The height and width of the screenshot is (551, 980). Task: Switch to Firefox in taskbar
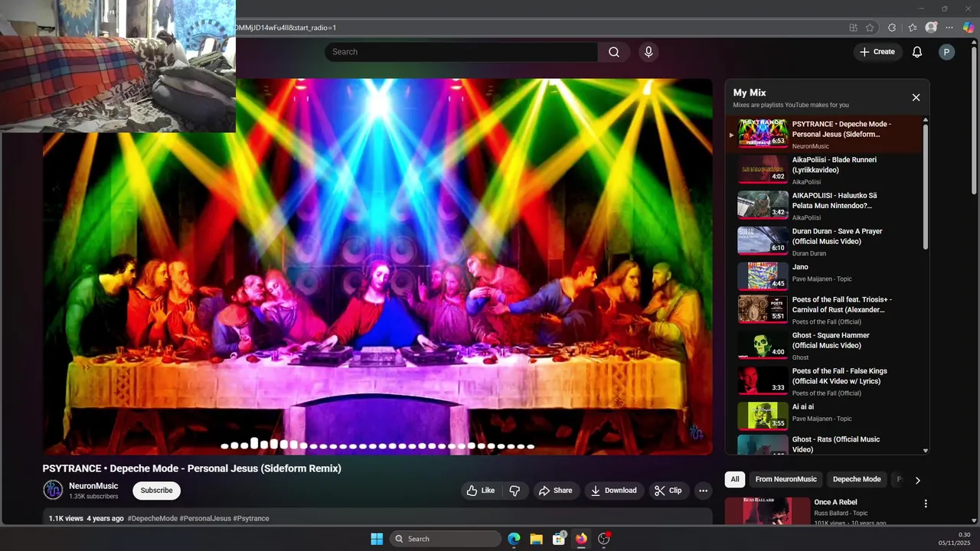[581, 539]
